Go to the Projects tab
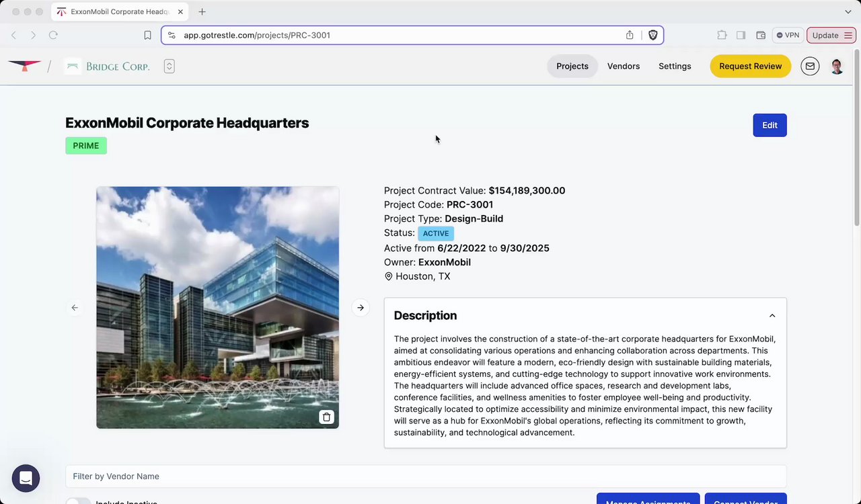Viewport: 861px width, 504px height. 572,66
